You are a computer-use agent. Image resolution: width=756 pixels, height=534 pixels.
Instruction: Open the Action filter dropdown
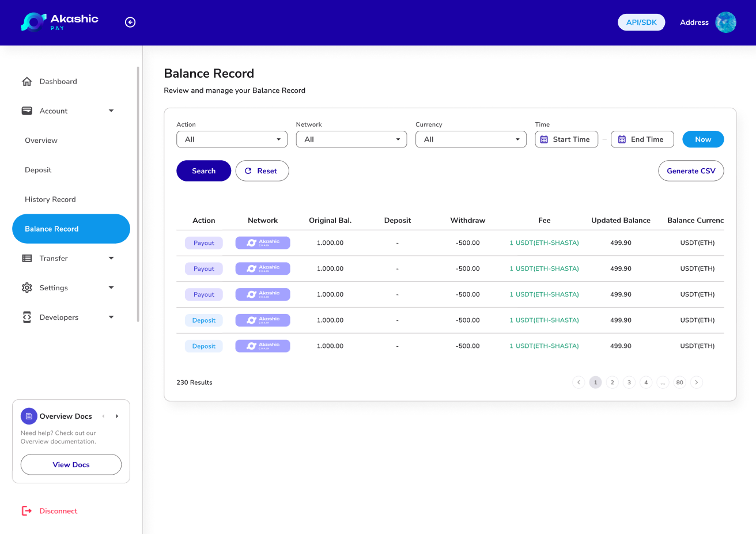pyautogui.click(x=232, y=139)
